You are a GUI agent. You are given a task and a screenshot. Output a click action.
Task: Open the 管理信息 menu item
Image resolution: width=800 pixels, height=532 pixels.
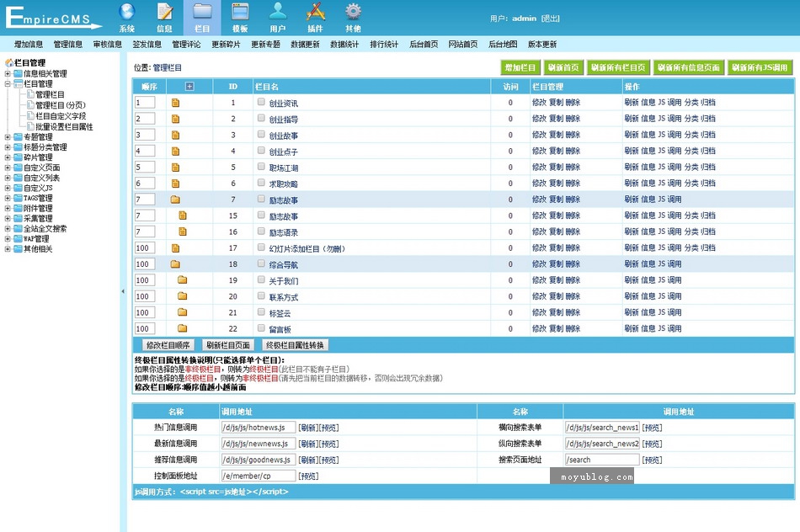click(68, 45)
